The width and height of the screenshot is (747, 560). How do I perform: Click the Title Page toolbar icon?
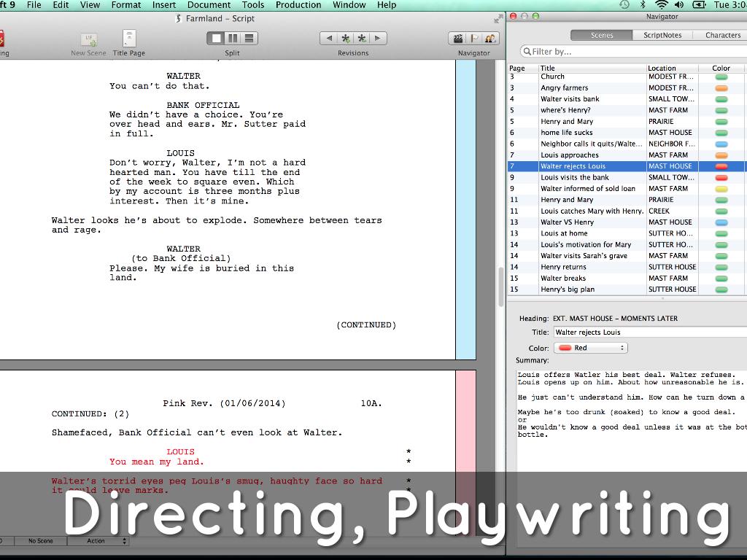pos(129,39)
